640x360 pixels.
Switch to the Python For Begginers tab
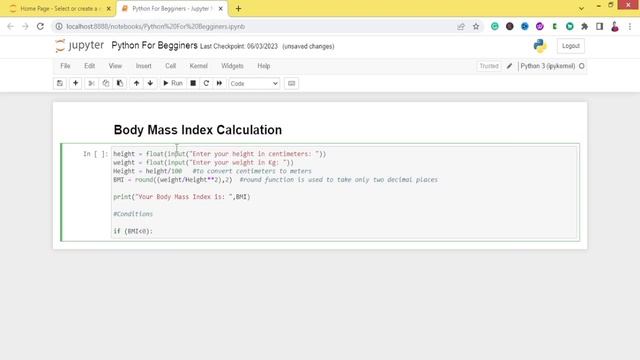(171, 9)
